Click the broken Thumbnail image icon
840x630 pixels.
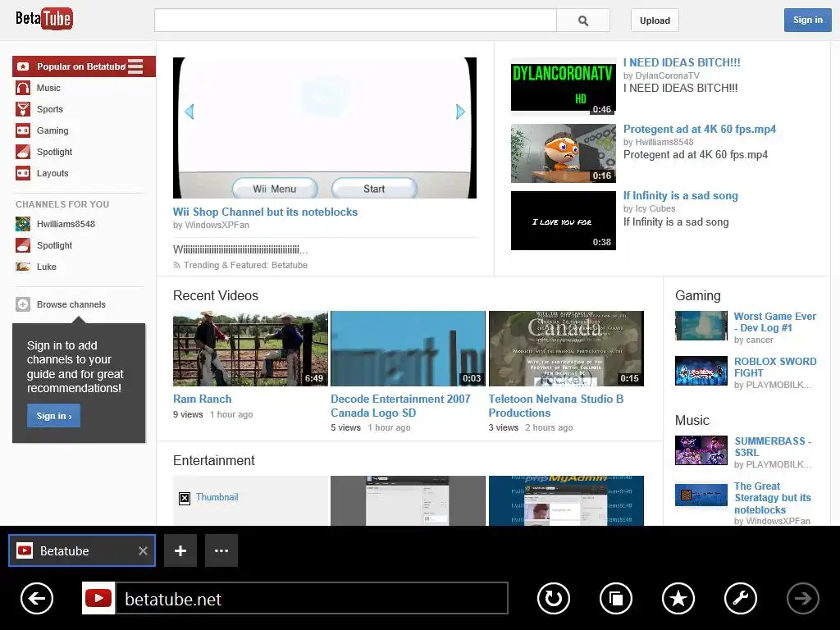pyautogui.click(x=185, y=499)
